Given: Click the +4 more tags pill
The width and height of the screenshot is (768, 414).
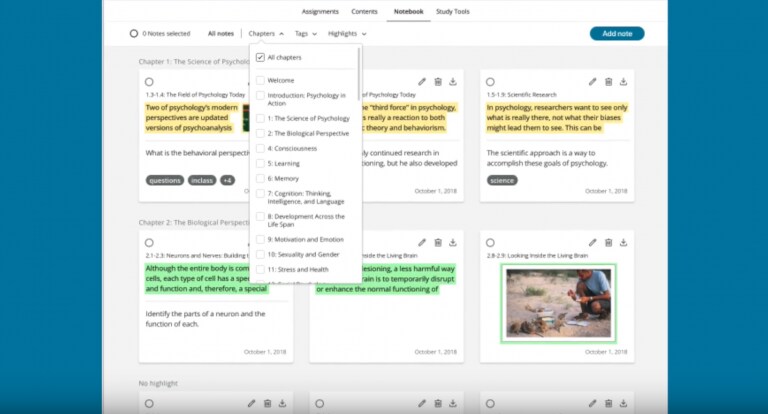Looking at the screenshot, I should (227, 180).
